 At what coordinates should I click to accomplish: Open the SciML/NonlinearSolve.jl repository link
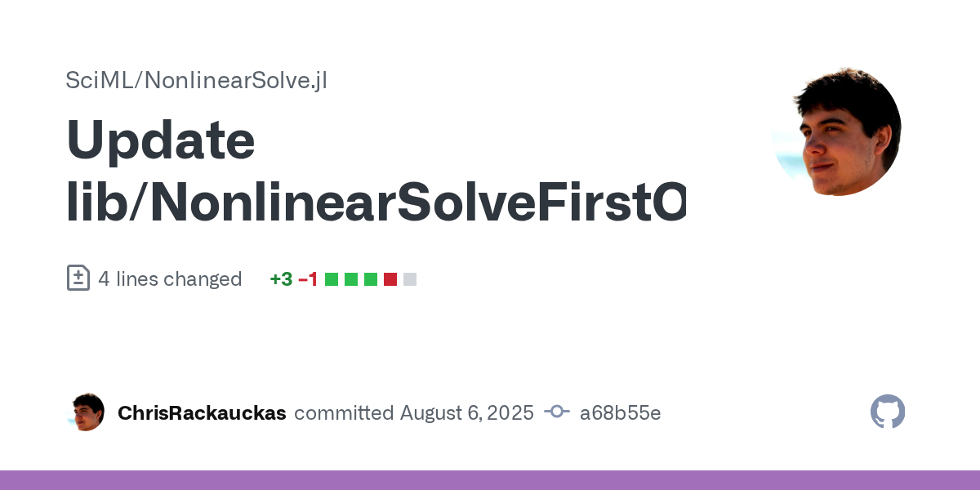(x=197, y=81)
